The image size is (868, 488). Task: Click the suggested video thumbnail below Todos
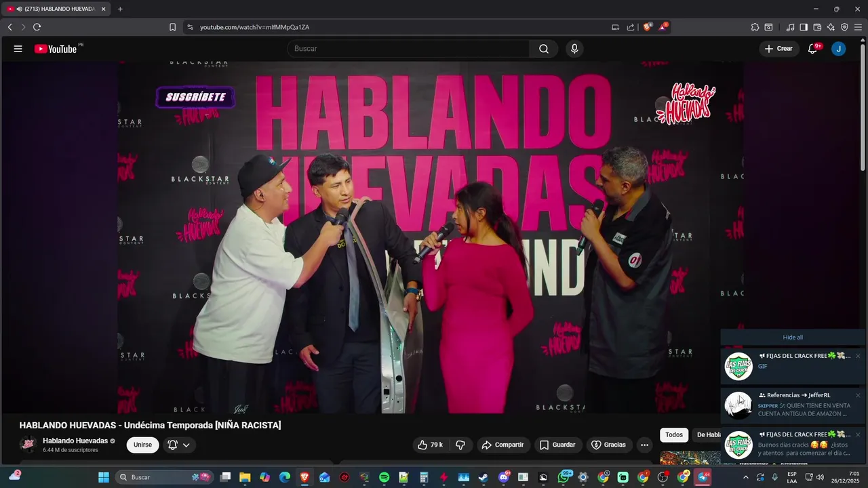coord(690,457)
